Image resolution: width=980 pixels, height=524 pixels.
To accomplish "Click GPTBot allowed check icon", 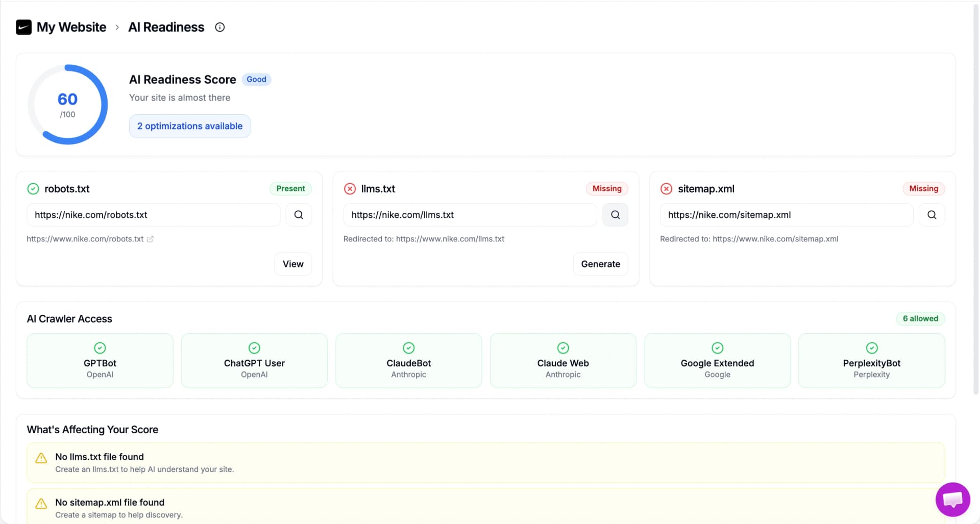I will pyautogui.click(x=100, y=348).
